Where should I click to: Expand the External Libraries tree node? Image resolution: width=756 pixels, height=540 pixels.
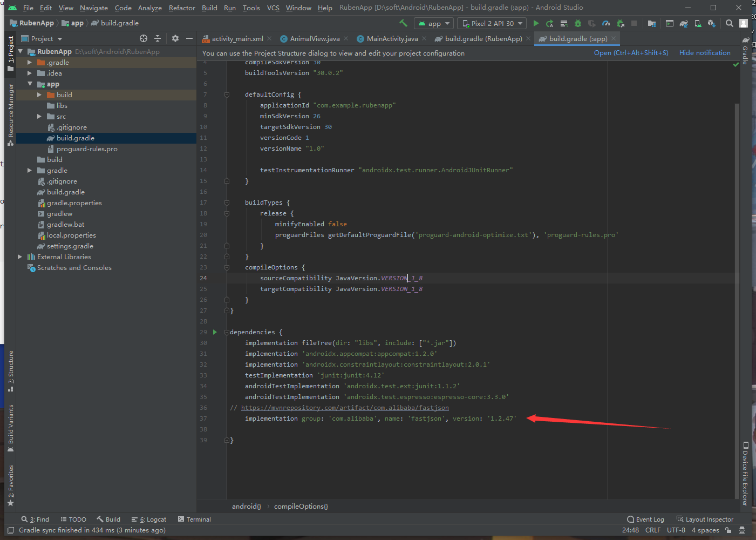click(x=20, y=257)
